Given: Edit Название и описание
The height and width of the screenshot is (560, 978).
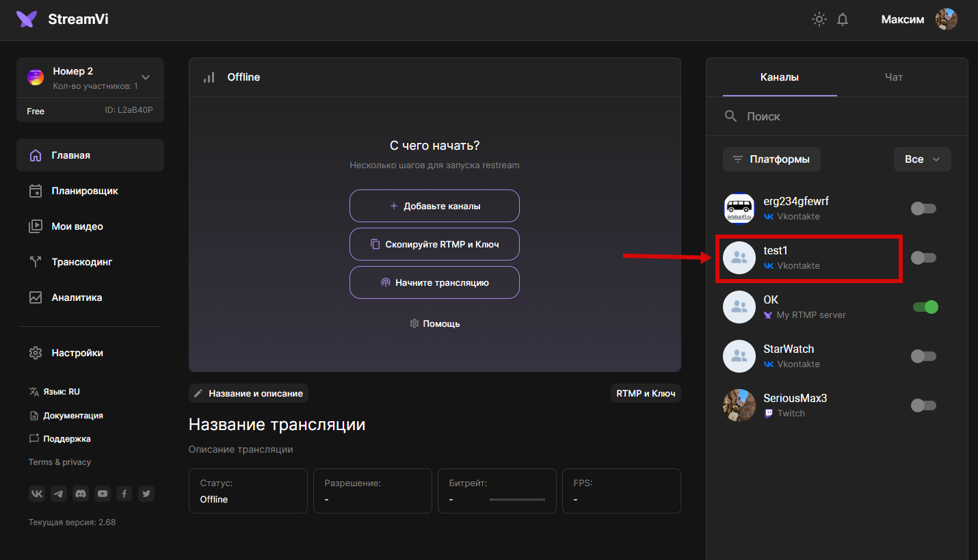Looking at the screenshot, I should (249, 393).
